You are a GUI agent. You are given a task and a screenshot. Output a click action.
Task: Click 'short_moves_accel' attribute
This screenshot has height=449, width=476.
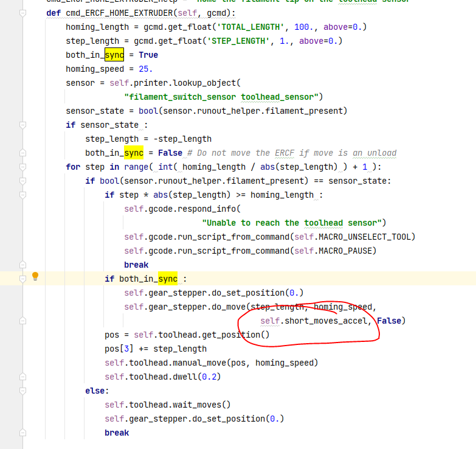pyautogui.click(x=326, y=321)
